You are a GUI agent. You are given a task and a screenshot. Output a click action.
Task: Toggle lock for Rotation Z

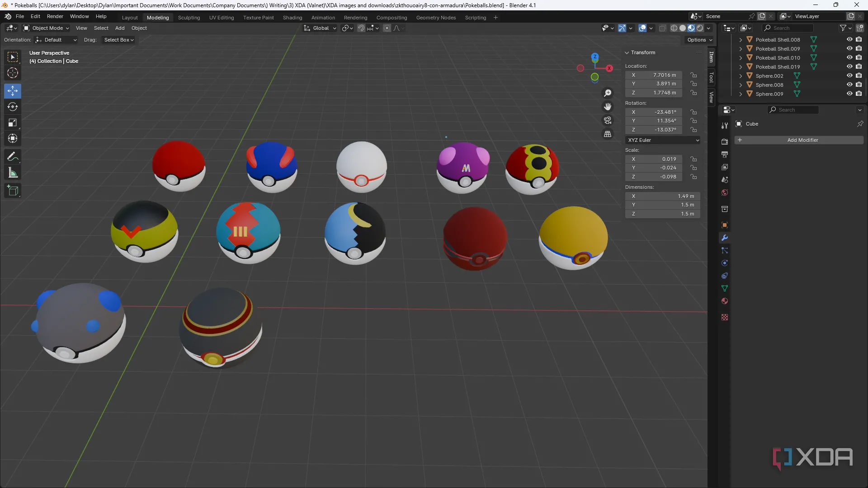tap(693, 130)
